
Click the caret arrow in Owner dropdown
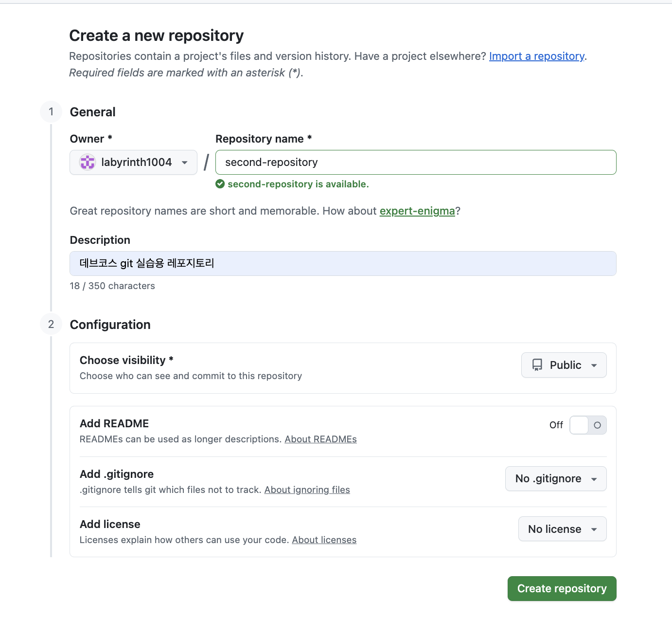(x=185, y=163)
